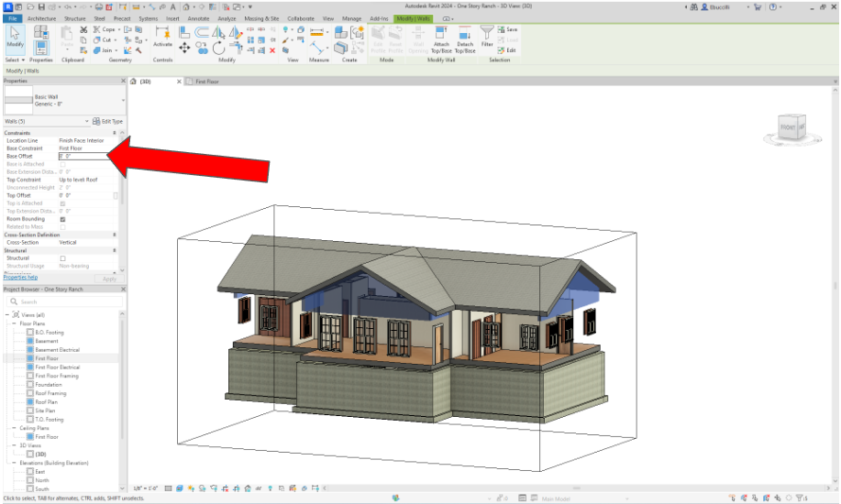This screenshot has width=841, height=504.
Task: Toggle the Site Plan view box
Action: 30,411
